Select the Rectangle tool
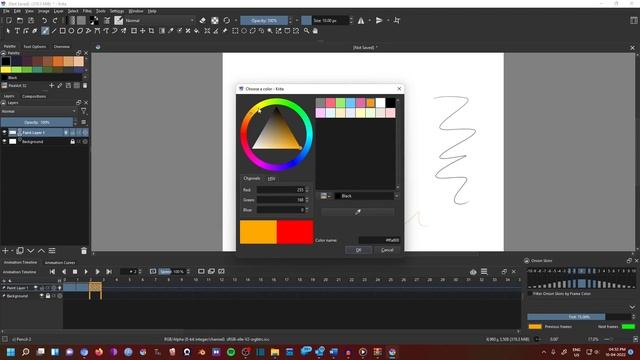Viewport: 640px width, 360px height. (x=62, y=31)
